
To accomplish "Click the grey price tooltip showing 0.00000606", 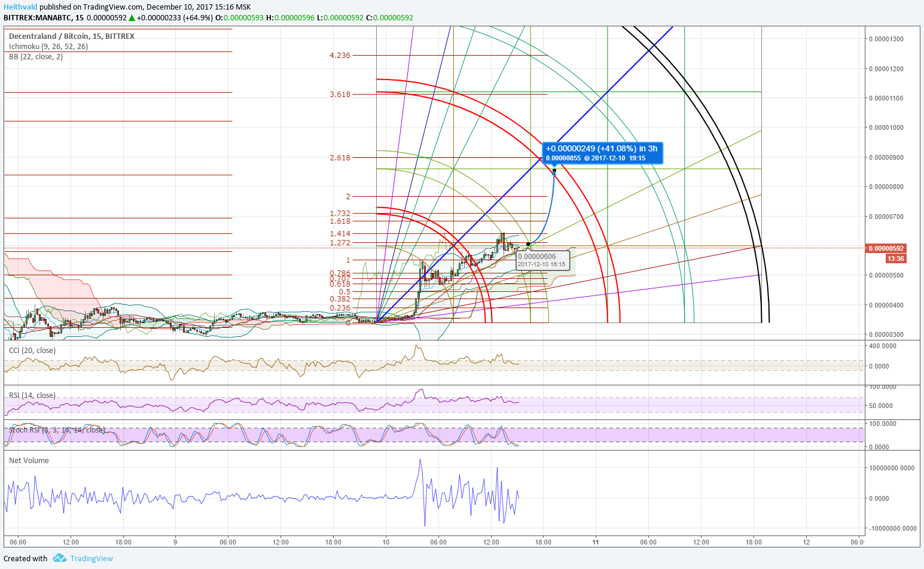I will point(542,260).
